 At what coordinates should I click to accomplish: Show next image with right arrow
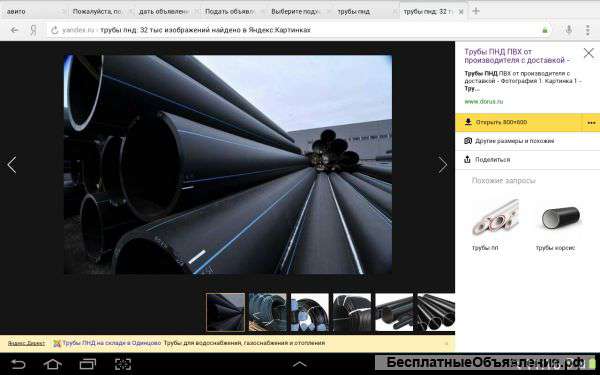coord(443,165)
